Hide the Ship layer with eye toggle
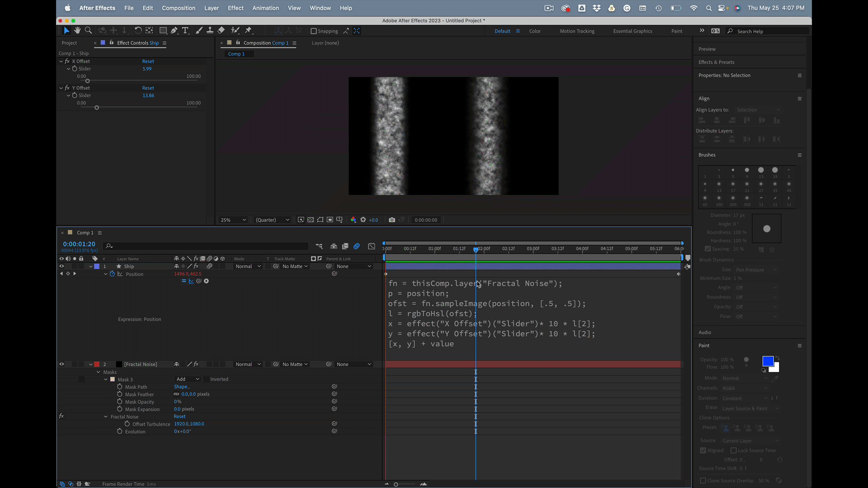The image size is (868, 488). [61, 267]
